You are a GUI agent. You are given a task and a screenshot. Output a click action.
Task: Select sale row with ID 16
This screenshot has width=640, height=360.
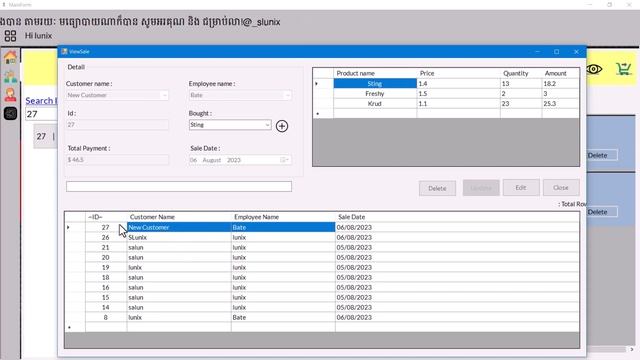tap(322, 287)
